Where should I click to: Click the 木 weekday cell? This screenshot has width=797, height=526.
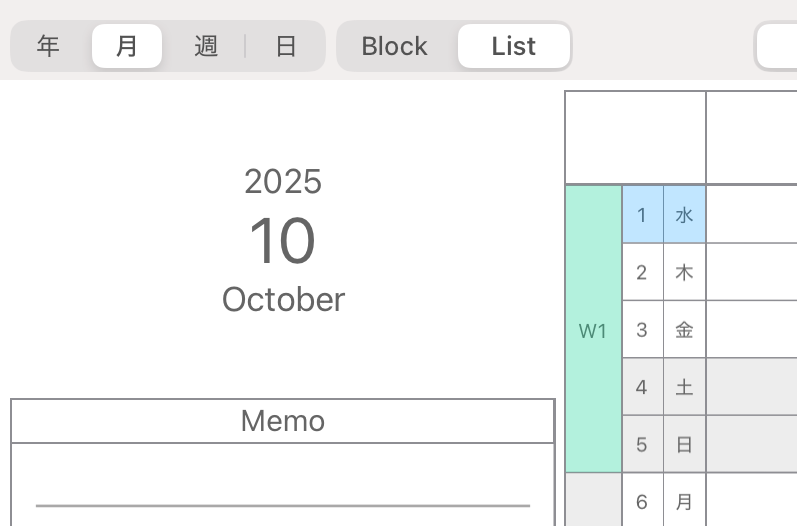[x=684, y=272]
